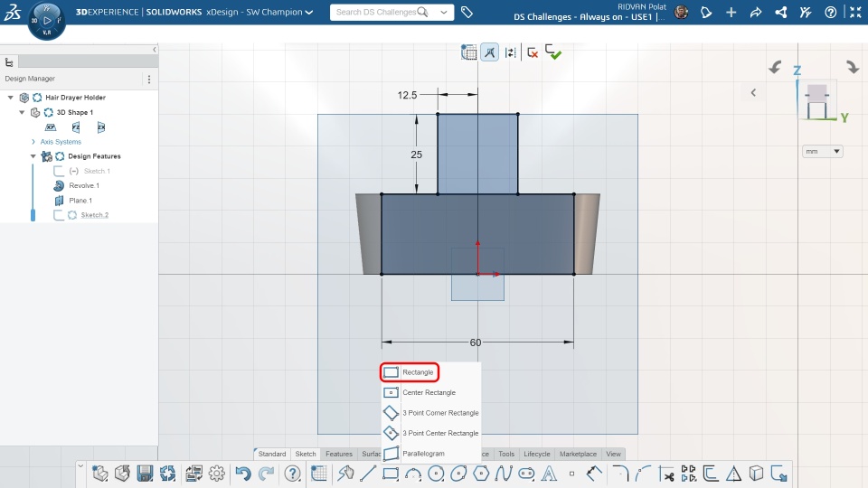Collapse the Design Features node
This screenshot has width=868, height=488.
pyautogui.click(x=33, y=156)
